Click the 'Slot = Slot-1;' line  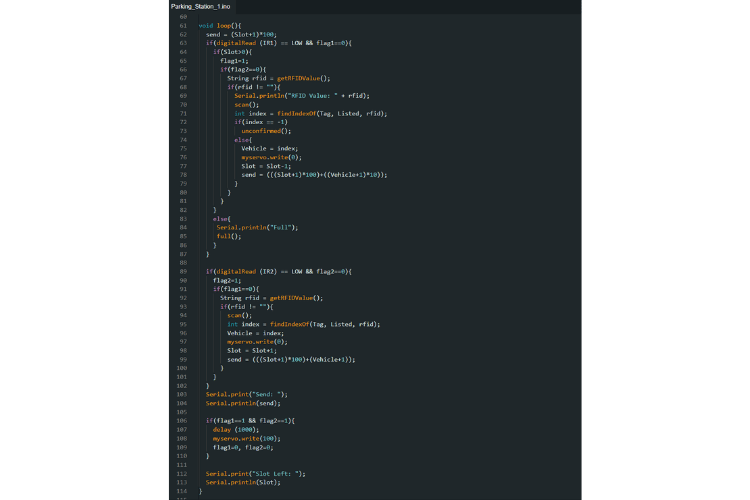pos(266,166)
